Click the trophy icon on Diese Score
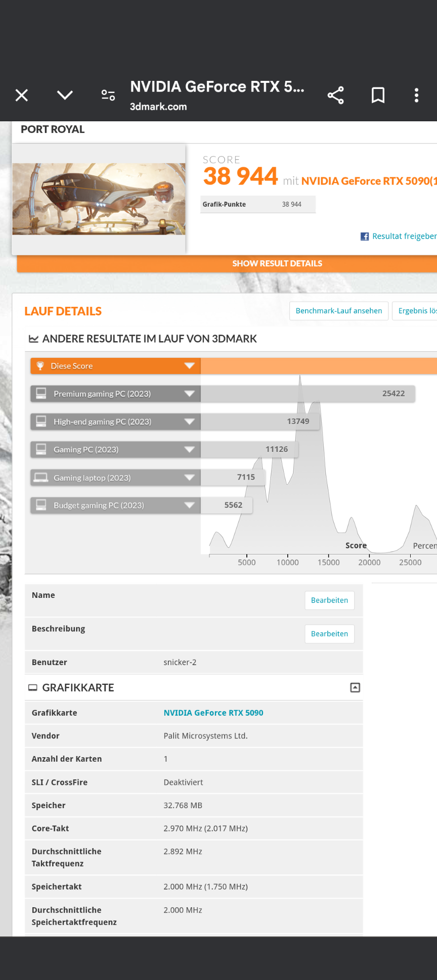437x980 pixels. [40, 365]
